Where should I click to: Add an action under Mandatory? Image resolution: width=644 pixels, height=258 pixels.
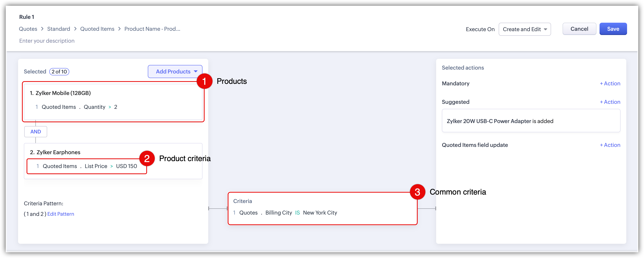coord(610,83)
